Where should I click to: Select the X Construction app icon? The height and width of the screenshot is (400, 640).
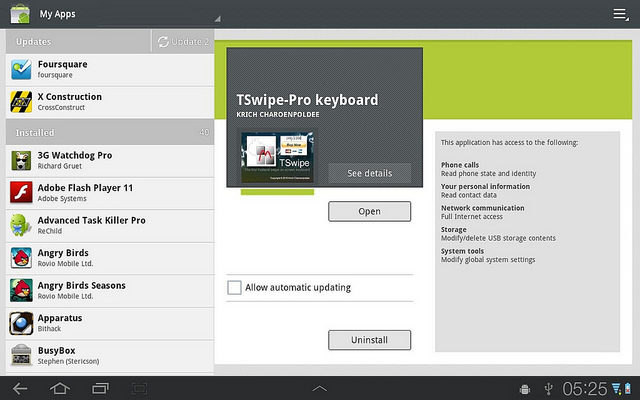[21, 102]
